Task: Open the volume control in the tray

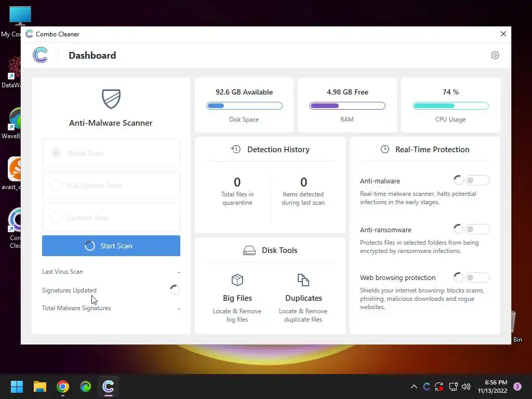Action: (x=466, y=387)
